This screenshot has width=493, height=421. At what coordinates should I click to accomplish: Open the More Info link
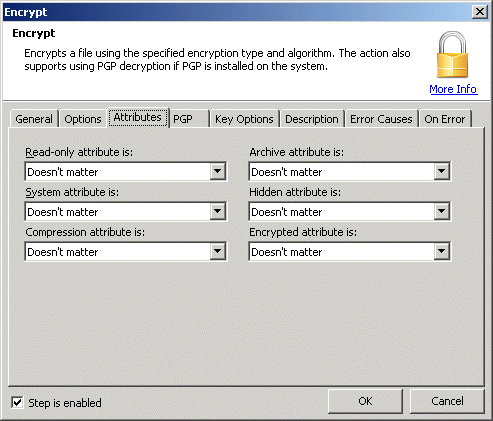coord(453,89)
